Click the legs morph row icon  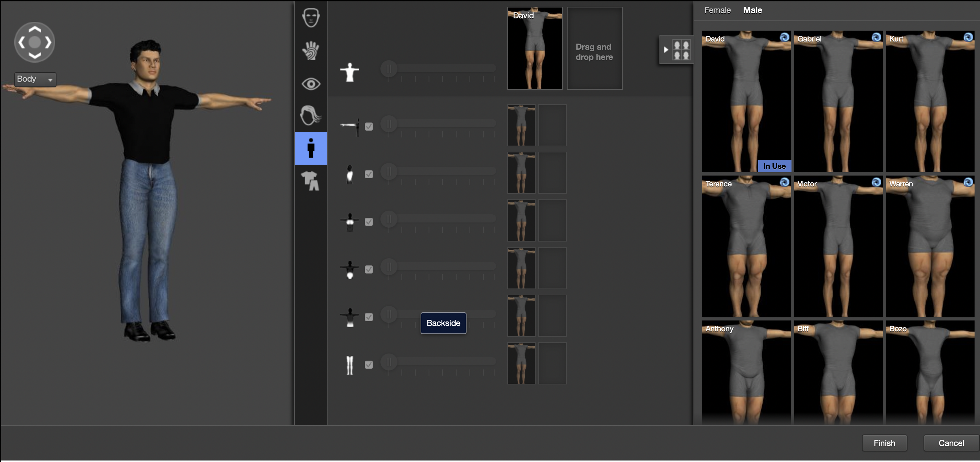click(x=349, y=365)
